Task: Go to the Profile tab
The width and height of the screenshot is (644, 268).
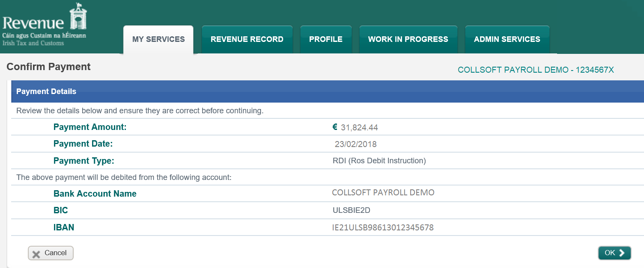Action: point(326,39)
